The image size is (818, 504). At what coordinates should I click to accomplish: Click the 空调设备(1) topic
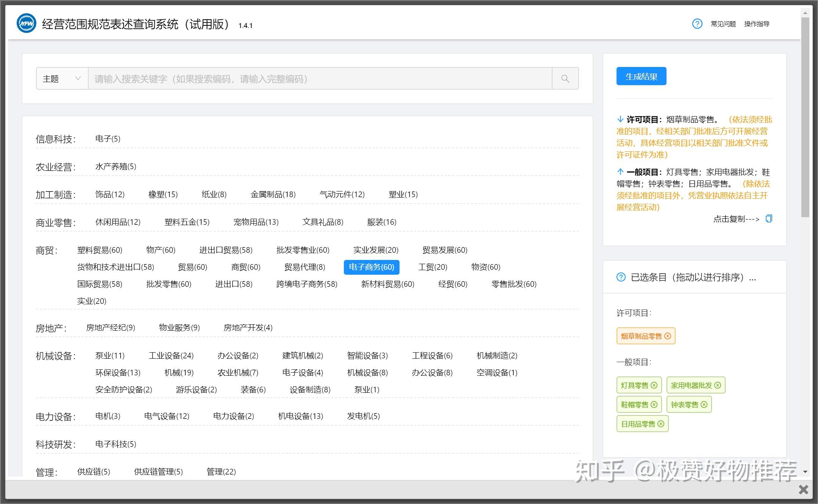497,373
